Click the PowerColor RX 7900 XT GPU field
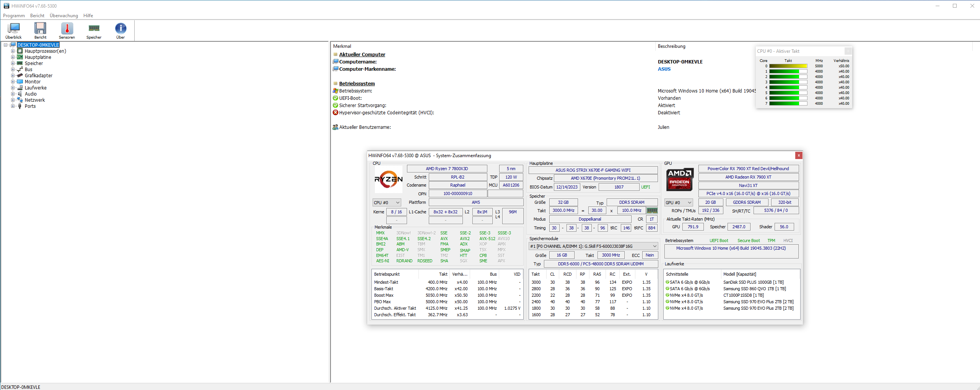Image resolution: width=980 pixels, height=390 pixels. coord(748,169)
